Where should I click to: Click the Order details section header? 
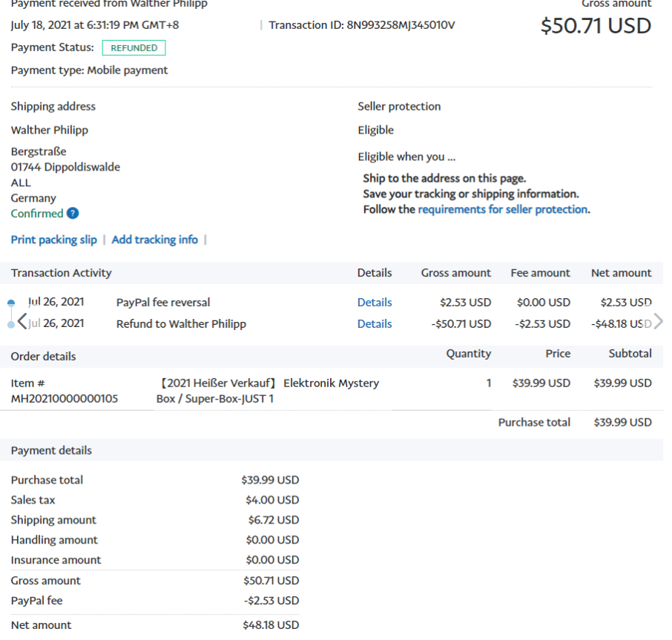(43, 356)
